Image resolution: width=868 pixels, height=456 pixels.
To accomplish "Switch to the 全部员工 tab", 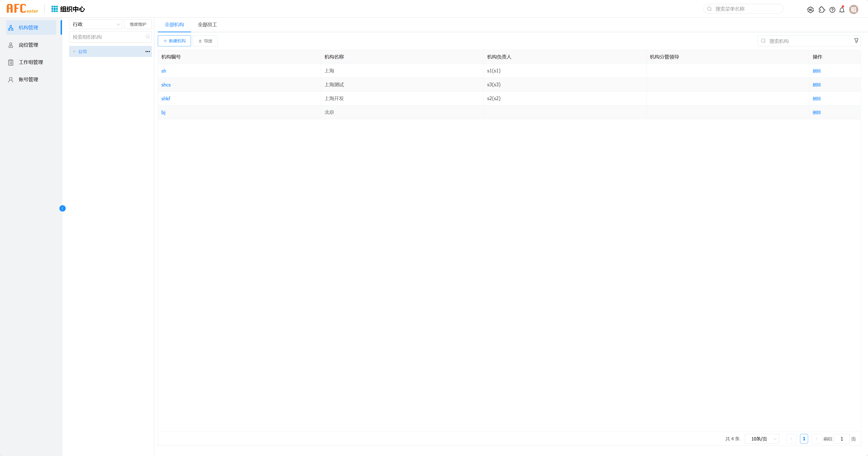I will (x=207, y=25).
